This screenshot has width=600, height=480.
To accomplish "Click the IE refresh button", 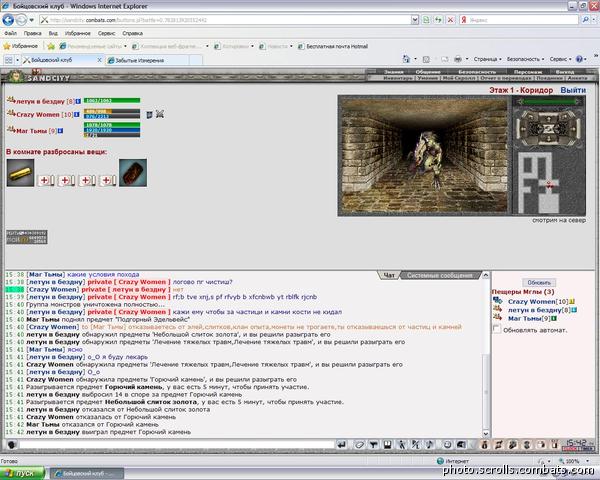I will tap(438, 20).
